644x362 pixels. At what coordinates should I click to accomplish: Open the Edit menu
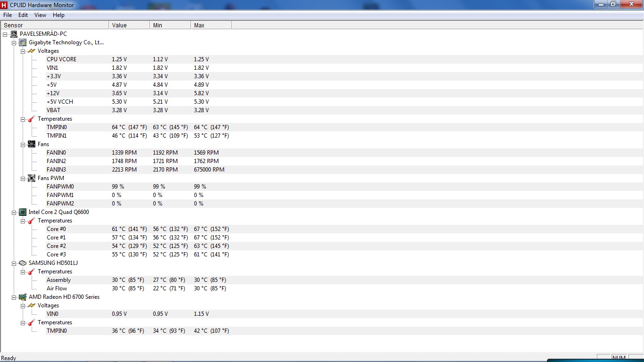click(23, 15)
